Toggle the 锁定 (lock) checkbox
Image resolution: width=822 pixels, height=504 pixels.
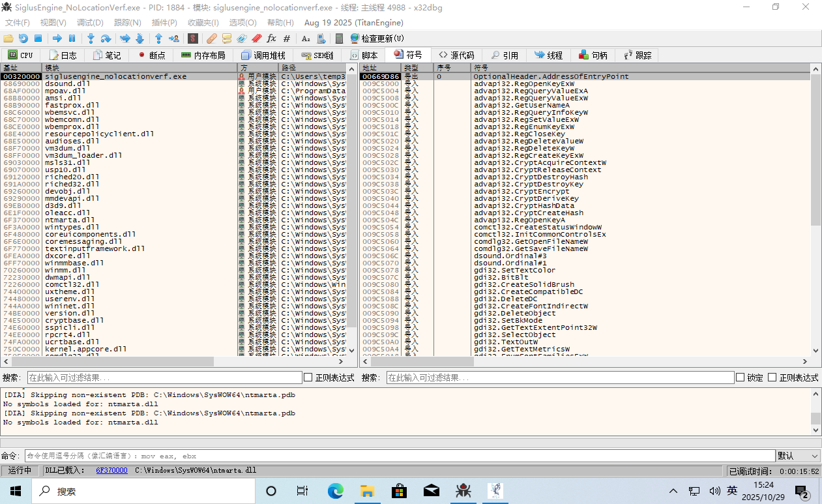click(x=740, y=378)
